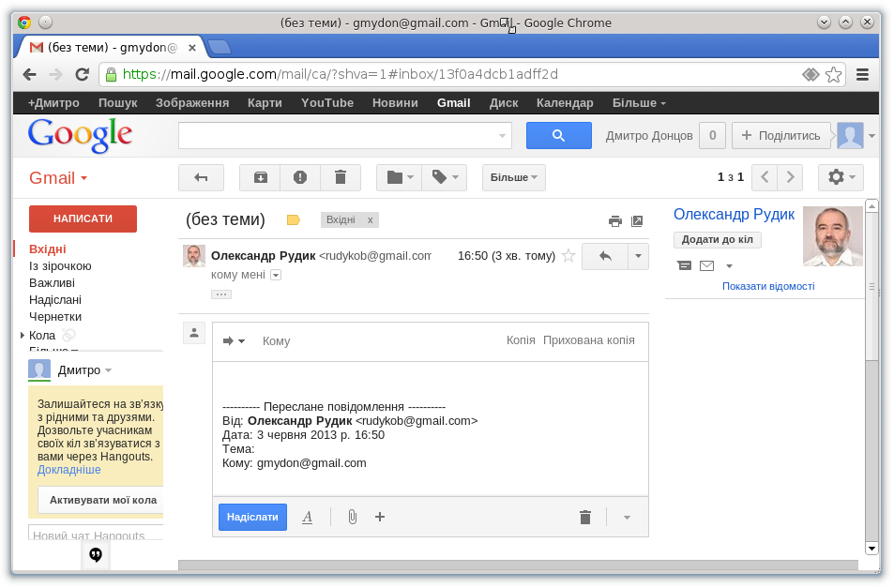Image resolution: width=894 pixels, height=588 pixels.
Task: Go back to inbox with the return arrow
Action: (x=201, y=178)
